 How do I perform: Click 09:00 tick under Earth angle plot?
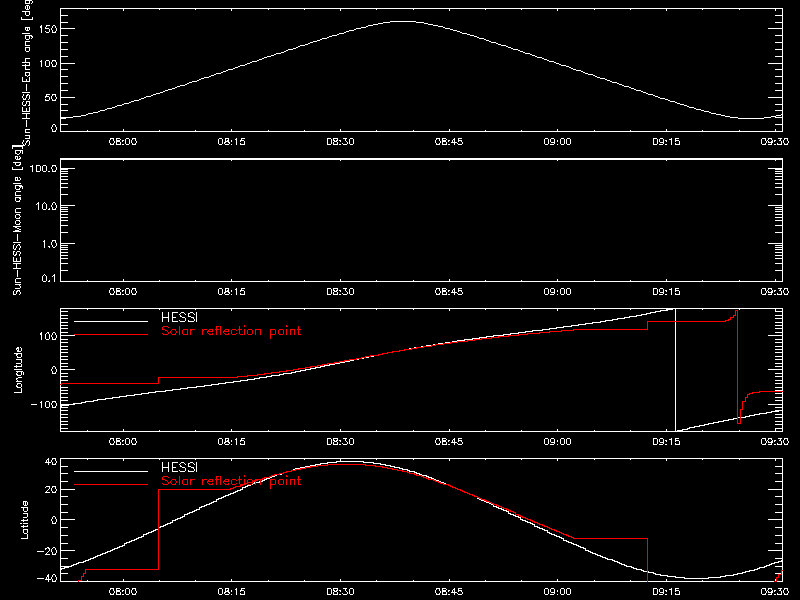pyautogui.click(x=558, y=142)
